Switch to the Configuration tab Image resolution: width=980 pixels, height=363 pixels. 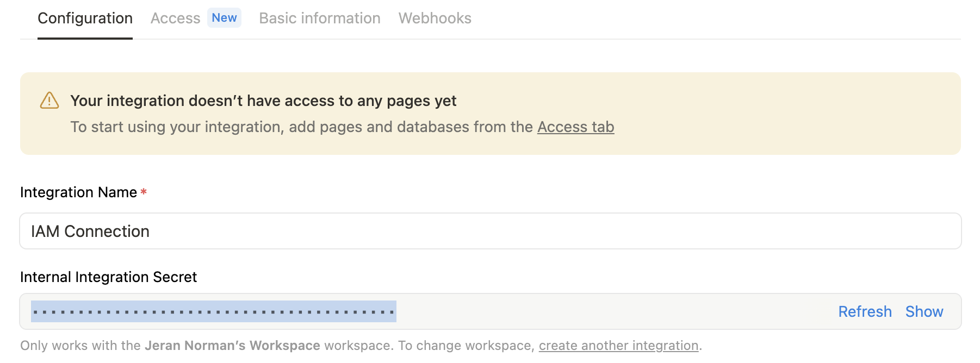[x=85, y=18]
